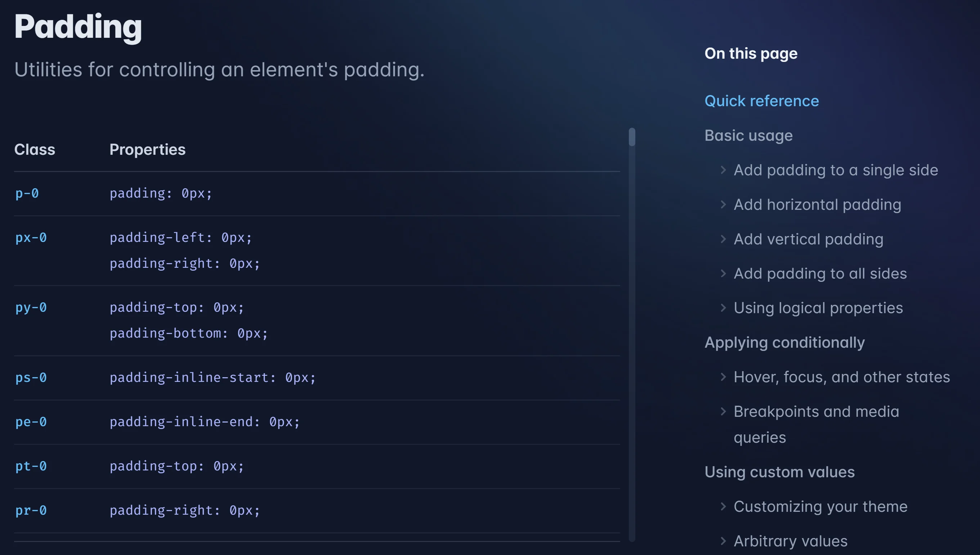Open the "Applying conditionally" section
Viewport: 980px width, 555px height.
coord(785,343)
